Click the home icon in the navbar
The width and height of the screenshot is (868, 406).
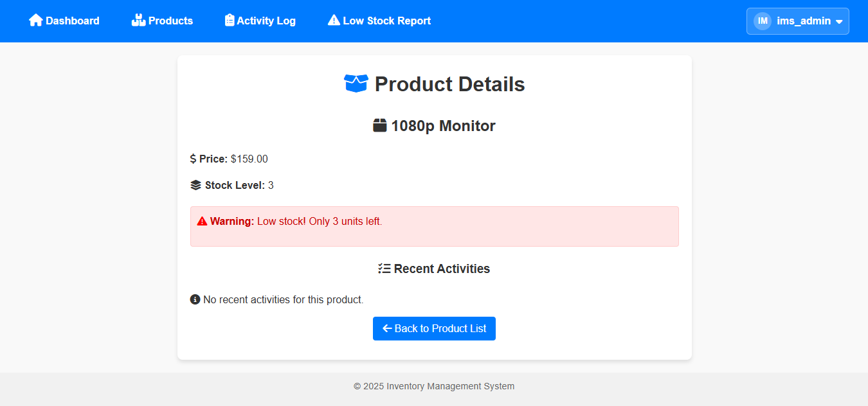tap(36, 21)
